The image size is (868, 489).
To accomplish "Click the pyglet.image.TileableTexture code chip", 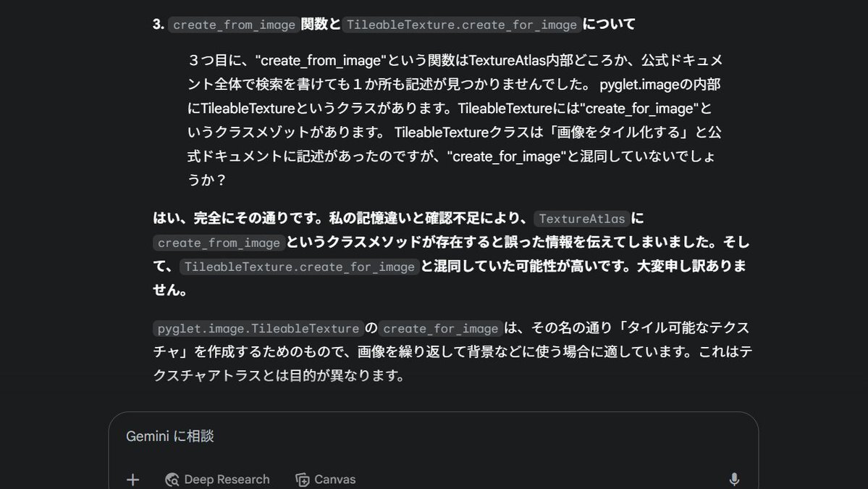I will pyautogui.click(x=258, y=328).
